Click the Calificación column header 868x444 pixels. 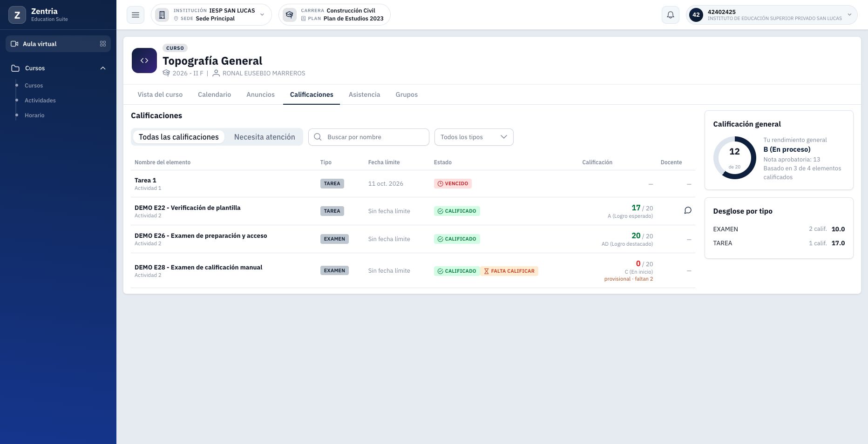point(597,162)
